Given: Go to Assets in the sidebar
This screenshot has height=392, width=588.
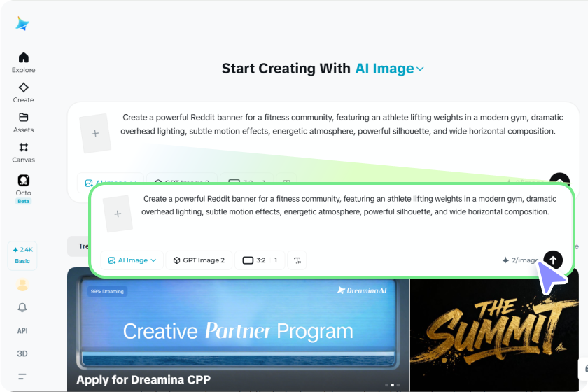Looking at the screenshot, I should pos(23,122).
